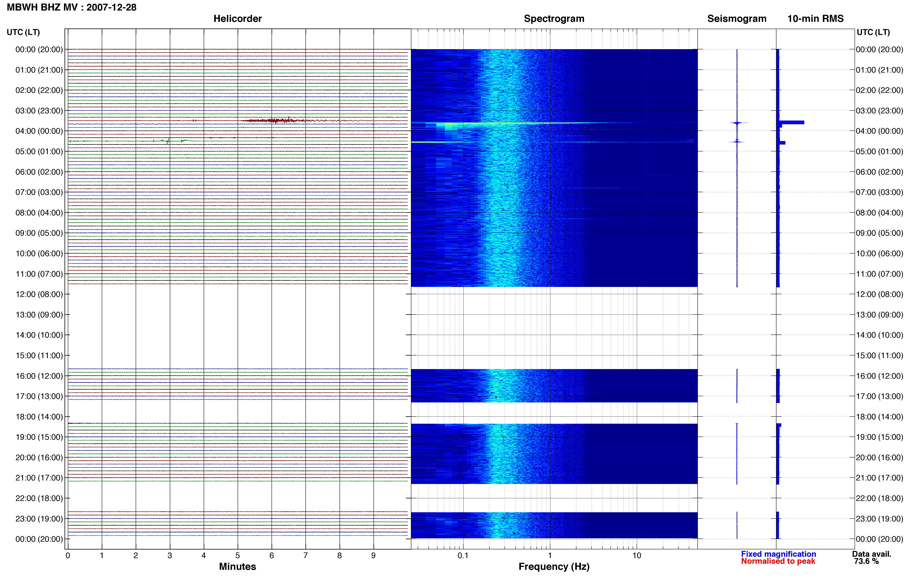Click the red 'Normalised to peak' legend text
This screenshot has height=578, width=924.
tap(778, 561)
